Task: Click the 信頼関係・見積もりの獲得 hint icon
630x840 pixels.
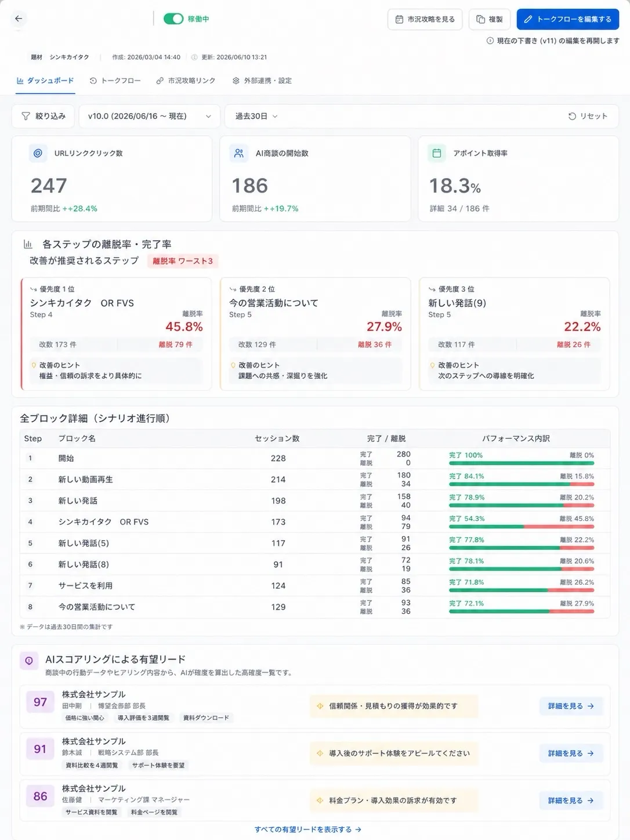Action: click(x=320, y=706)
